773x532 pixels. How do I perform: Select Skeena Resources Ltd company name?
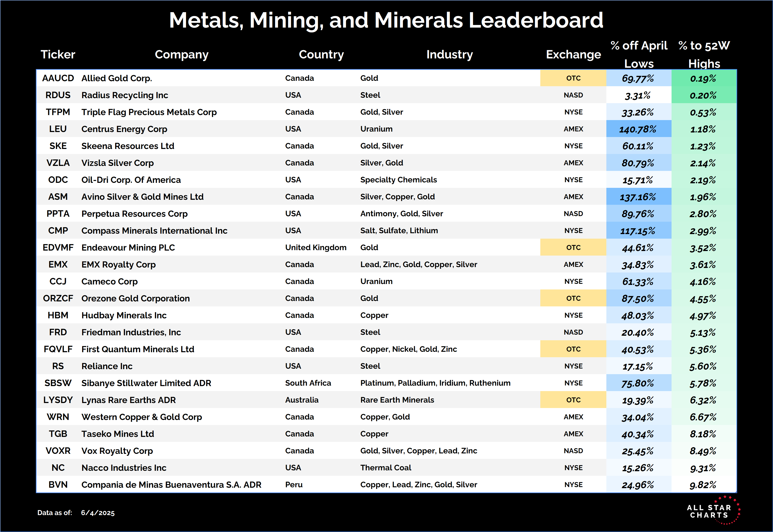point(128,146)
